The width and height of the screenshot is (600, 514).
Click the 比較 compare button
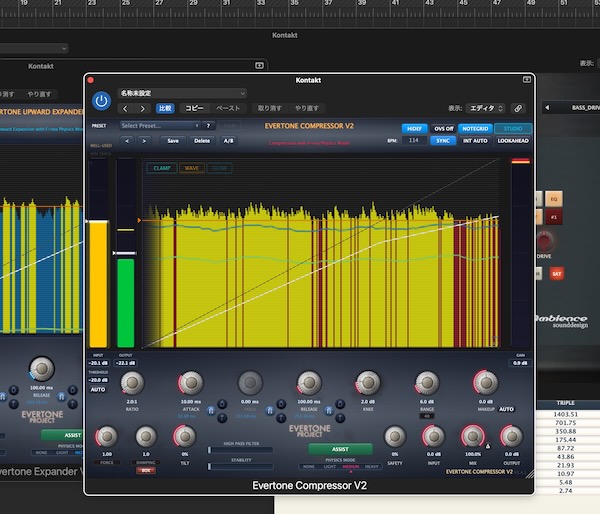click(165, 108)
